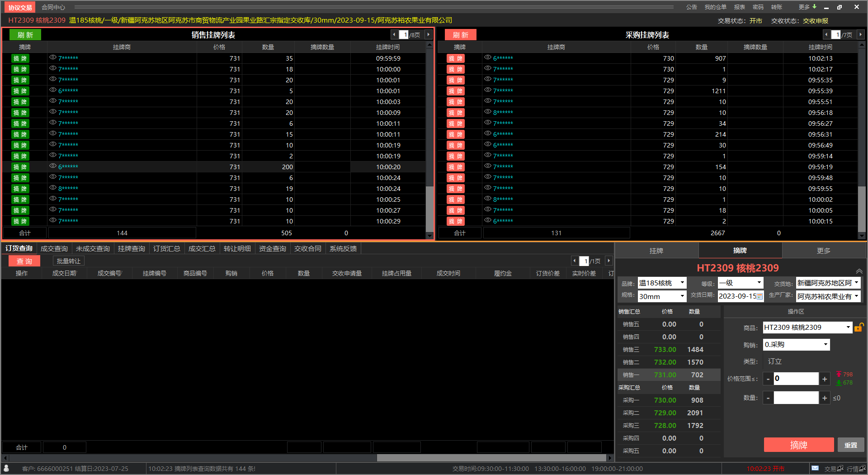Click red 刷新 button for purchase list

(460, 35)
